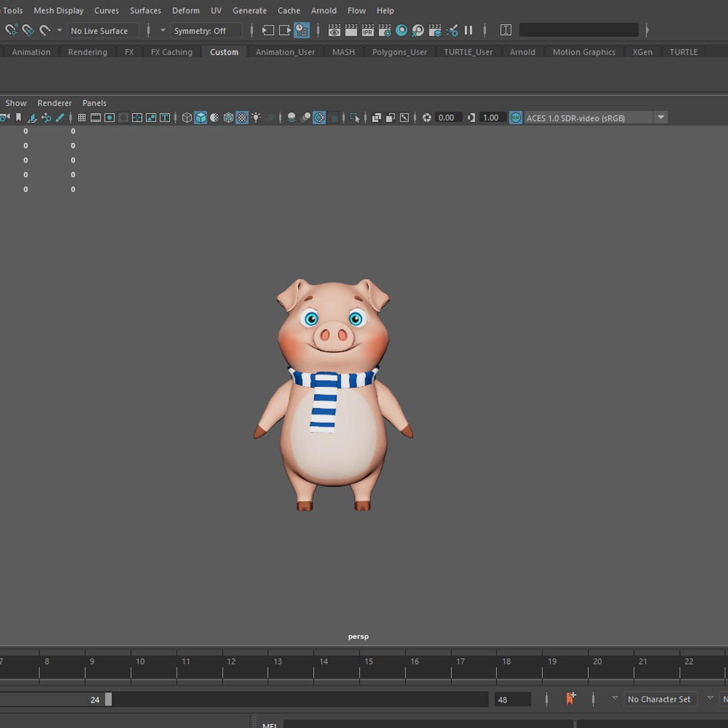Click the exposure value field 0.00

(x=448, y=117)
